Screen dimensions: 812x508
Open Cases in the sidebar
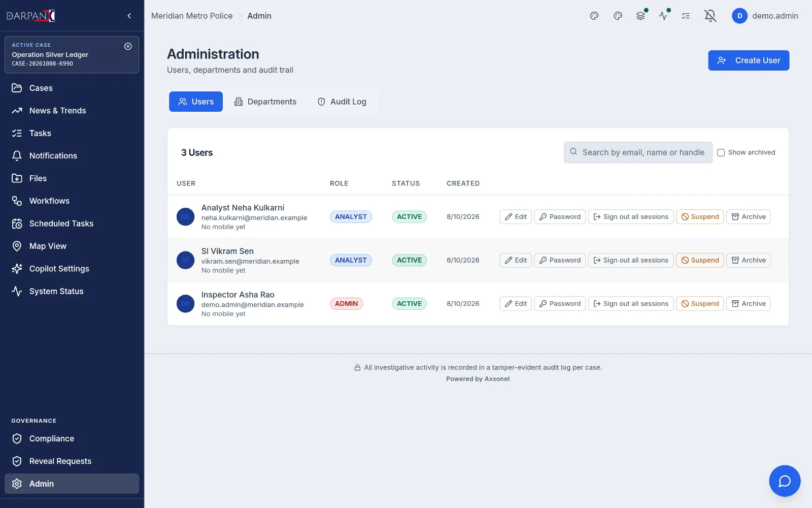tap(72, 88)
